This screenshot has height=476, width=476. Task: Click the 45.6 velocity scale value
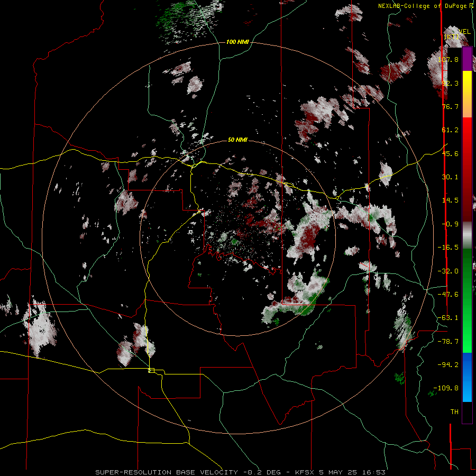tap(450, 153)
